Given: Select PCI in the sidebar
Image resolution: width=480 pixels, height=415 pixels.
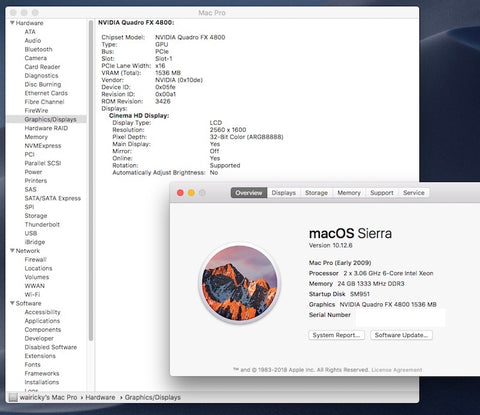Looking at the screenshot, I should 29,154.
